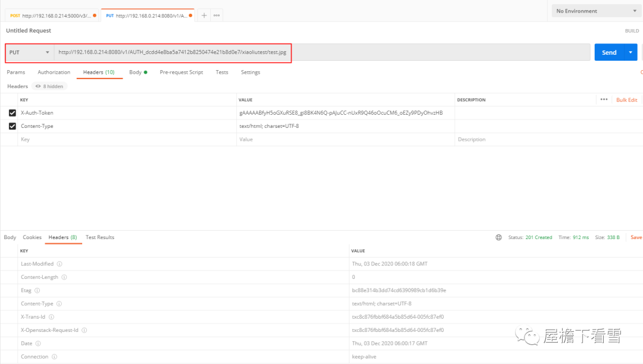Viewport: 643px width, 364px height.
Task: Open Bulk Edit for headers
Action: click(626, 100)
